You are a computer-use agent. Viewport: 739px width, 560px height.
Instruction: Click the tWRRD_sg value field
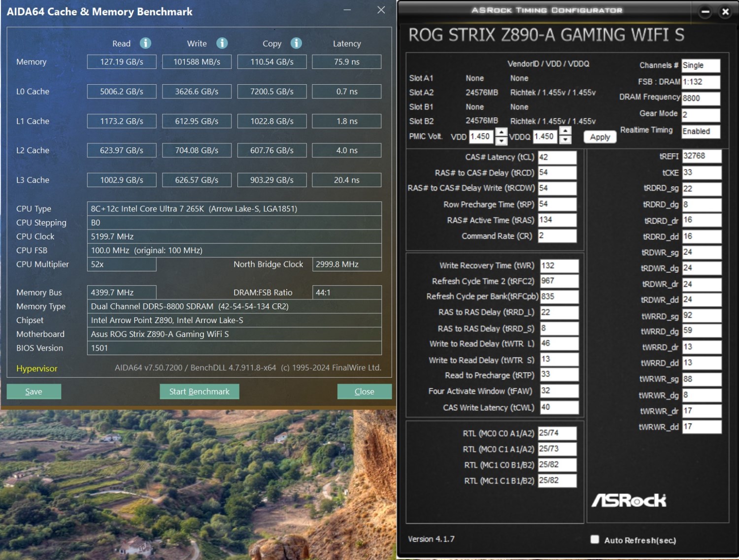(702, 316)
